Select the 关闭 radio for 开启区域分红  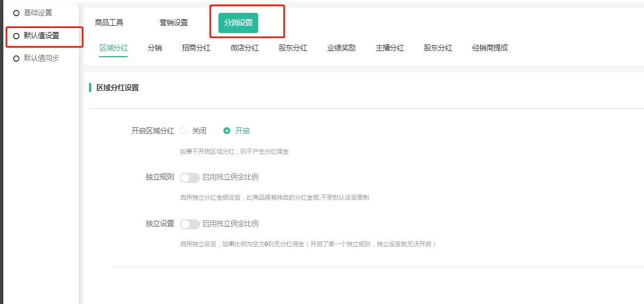click(x=184, y=131)
